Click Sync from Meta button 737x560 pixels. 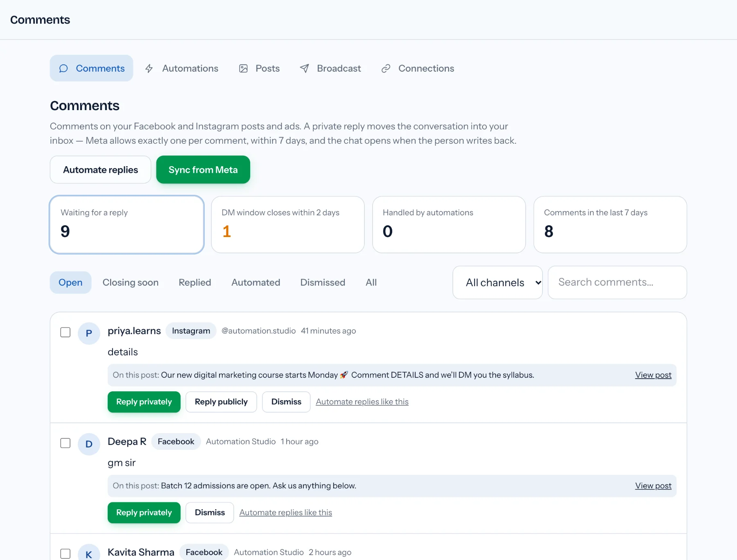[x=203, y=169]
